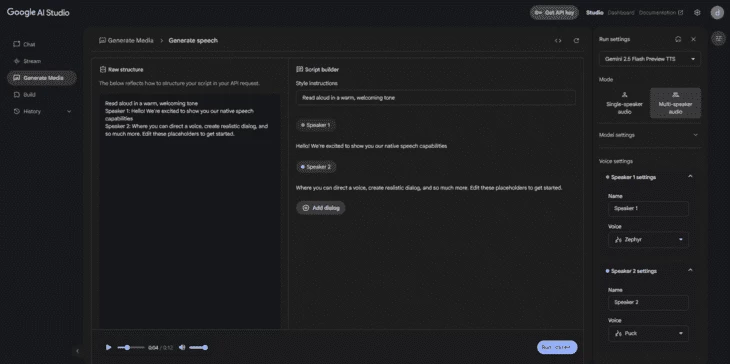Go back to Generate Media breadcrumb
Screen dimensions: 730x364
pyautogui.click(x=126, y=40)
